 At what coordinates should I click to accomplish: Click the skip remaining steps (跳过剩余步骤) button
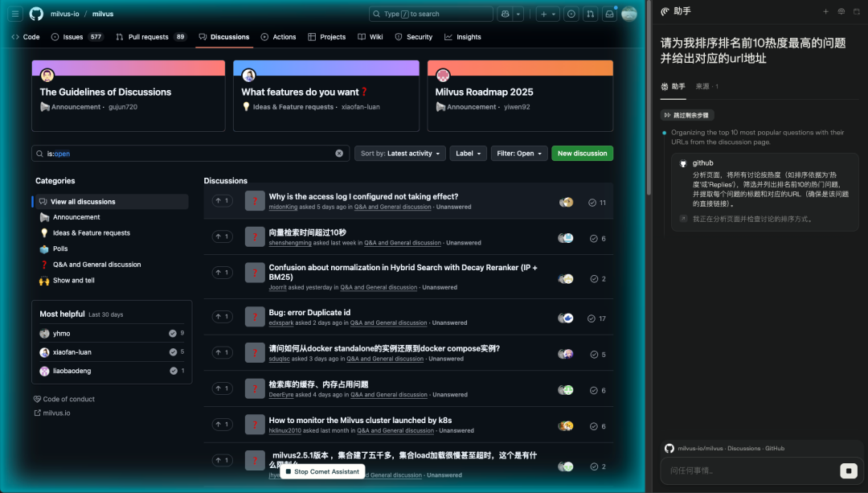(x=687, y=115)
